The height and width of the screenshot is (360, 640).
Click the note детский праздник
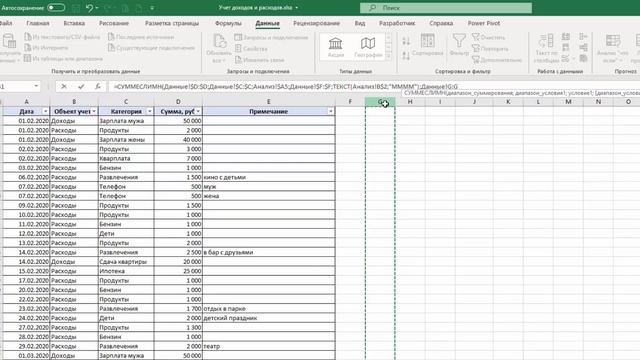pos(230,318)
